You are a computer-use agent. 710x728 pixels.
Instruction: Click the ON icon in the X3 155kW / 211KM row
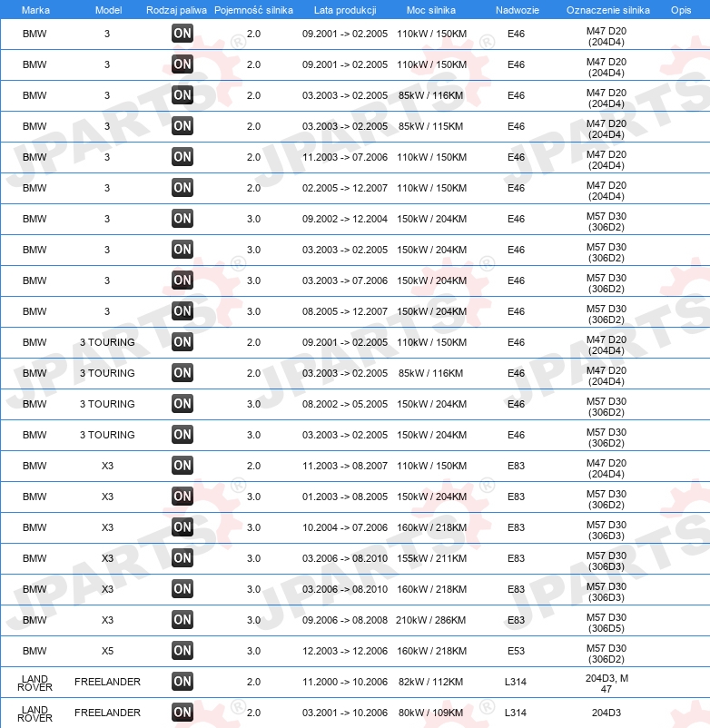pyautogui.click(x=182, y=558)
